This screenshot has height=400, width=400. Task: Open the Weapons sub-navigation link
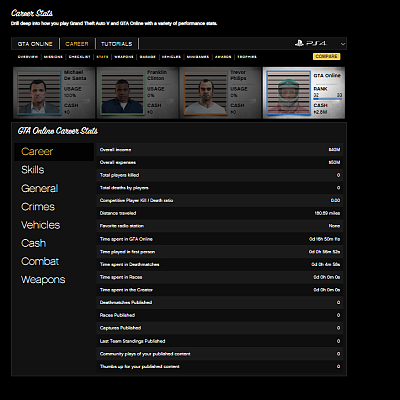pos(124,57)
